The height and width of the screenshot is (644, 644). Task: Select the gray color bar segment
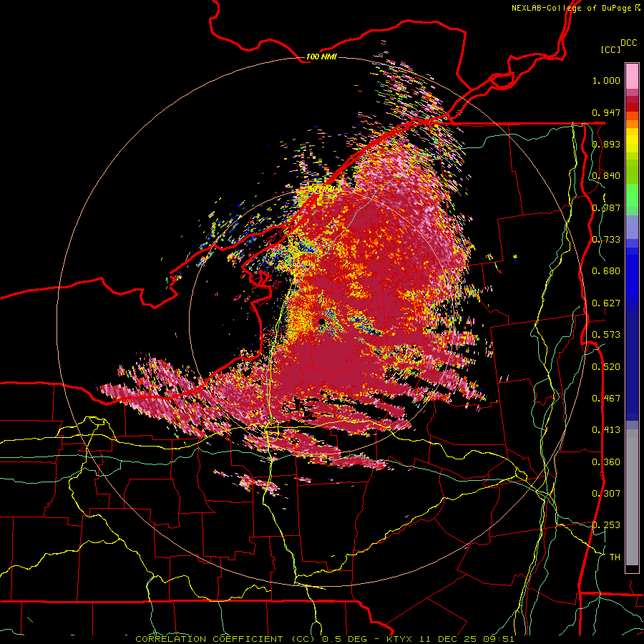point(632,497)
